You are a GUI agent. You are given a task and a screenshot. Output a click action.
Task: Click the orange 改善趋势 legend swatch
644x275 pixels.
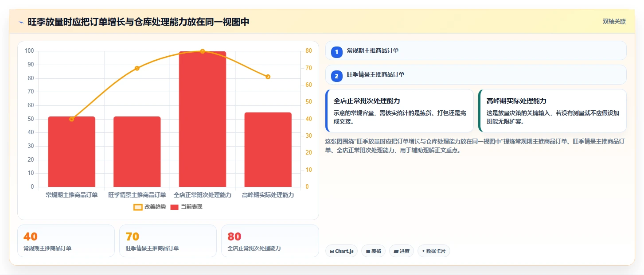(x=138, y=207)
